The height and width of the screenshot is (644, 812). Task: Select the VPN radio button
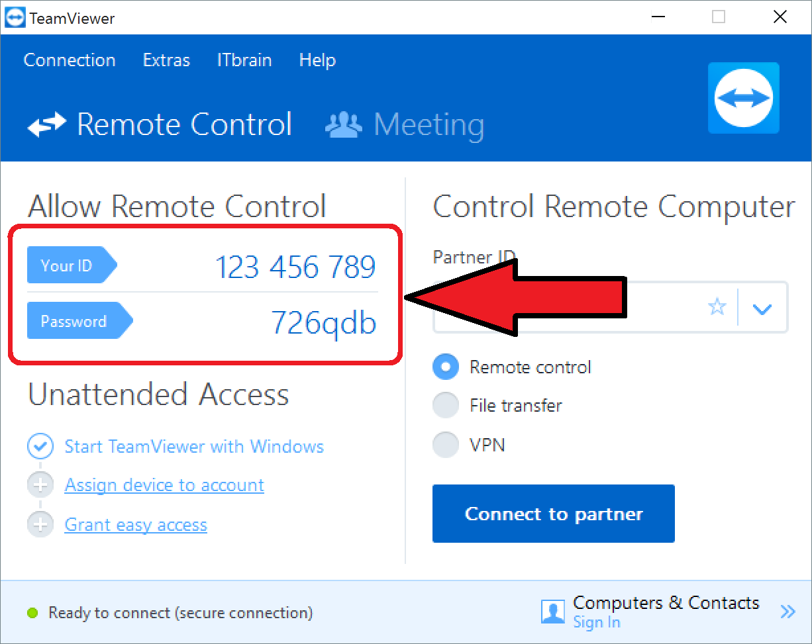click(x=445, y=444)
